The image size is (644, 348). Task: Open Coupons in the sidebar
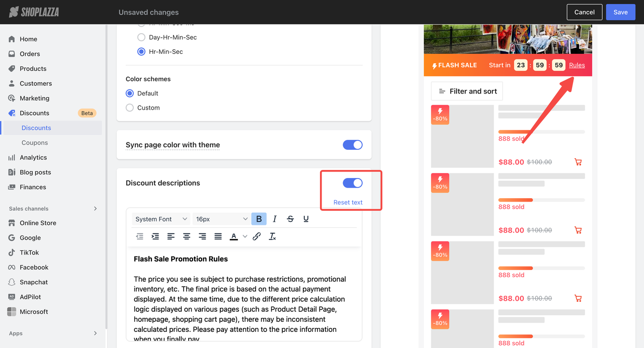pos(35,143)
